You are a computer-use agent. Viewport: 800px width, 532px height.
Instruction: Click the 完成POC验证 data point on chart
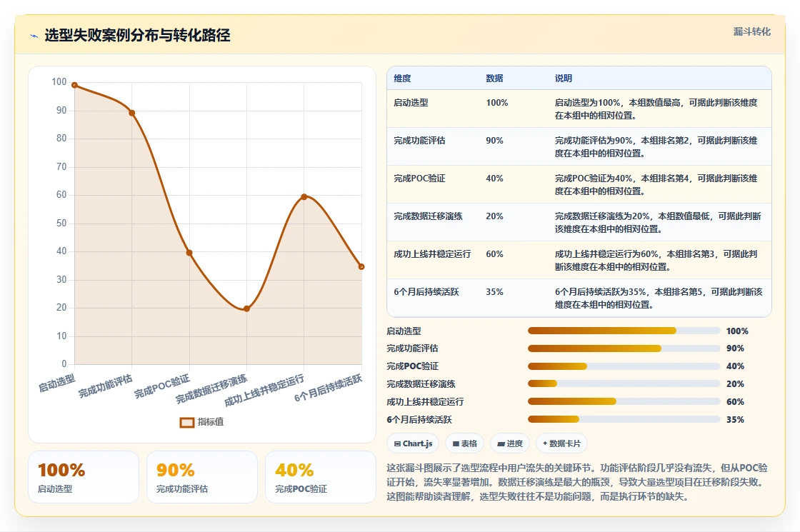point(189,253)
